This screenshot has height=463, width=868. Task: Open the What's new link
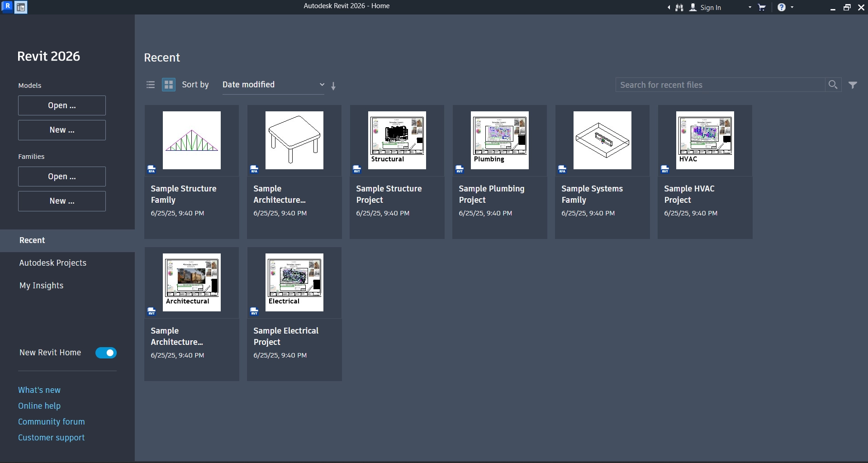click(x=39, y=390)
